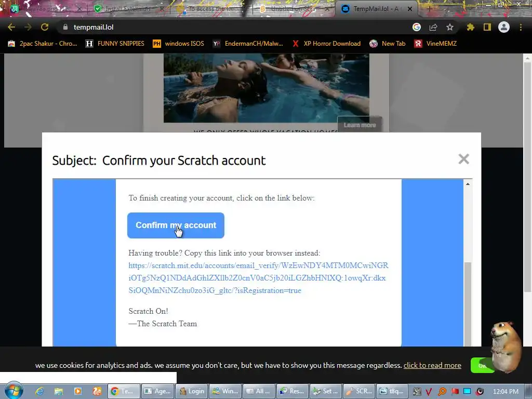Viewport: 532px width, 399px height.
Task: Open windows ISOS bookmark
Action: tap(179, 44)
